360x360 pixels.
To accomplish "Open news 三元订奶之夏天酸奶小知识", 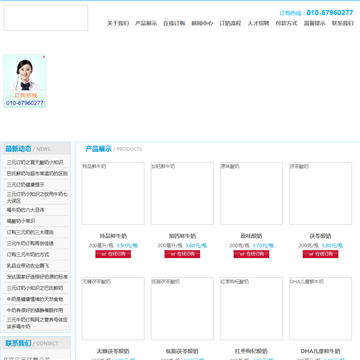I will click(35, 163).
